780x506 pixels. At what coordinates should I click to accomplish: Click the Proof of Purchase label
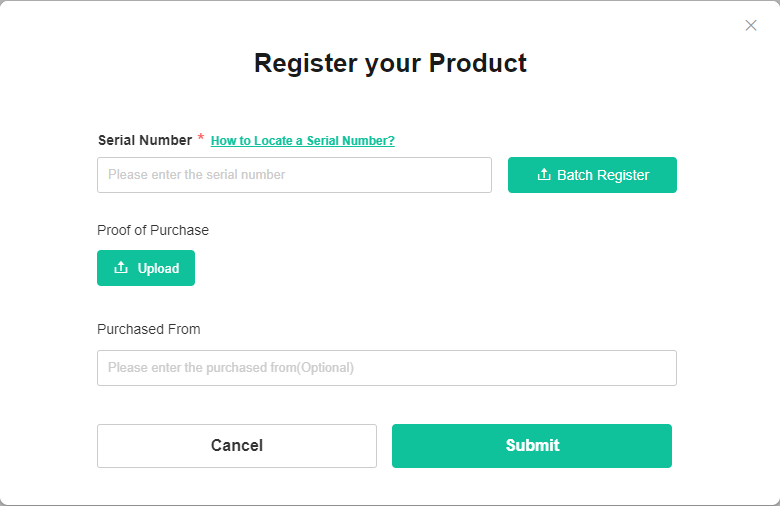(153, 230)
